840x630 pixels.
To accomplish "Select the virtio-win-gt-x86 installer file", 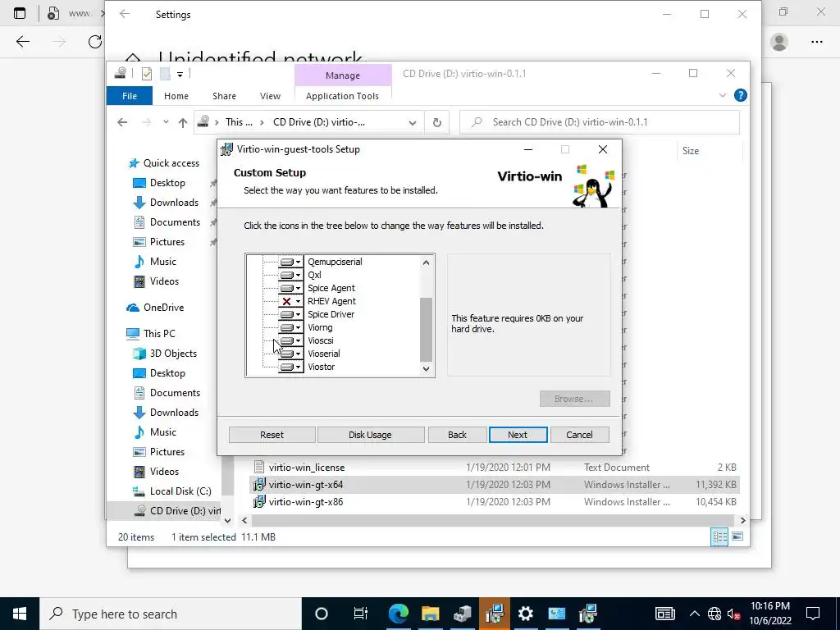I will point(306,502).
